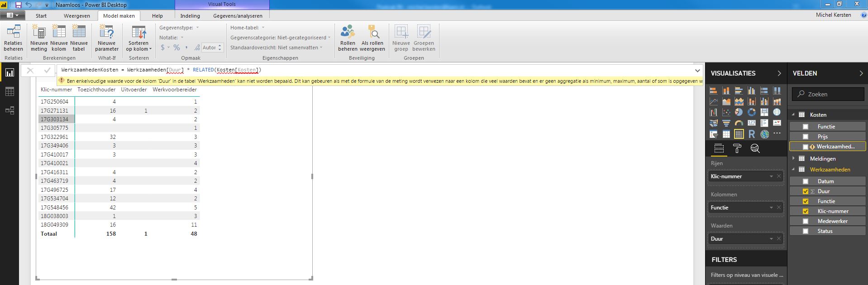Cancel the formula with the X icon
This screenshot has width=868, height=285.
point(30,70)
